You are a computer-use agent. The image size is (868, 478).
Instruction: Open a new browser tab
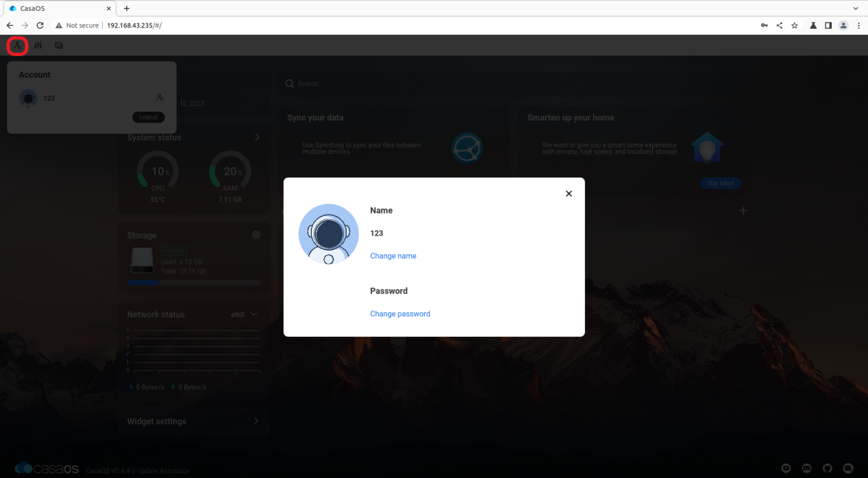126,8
